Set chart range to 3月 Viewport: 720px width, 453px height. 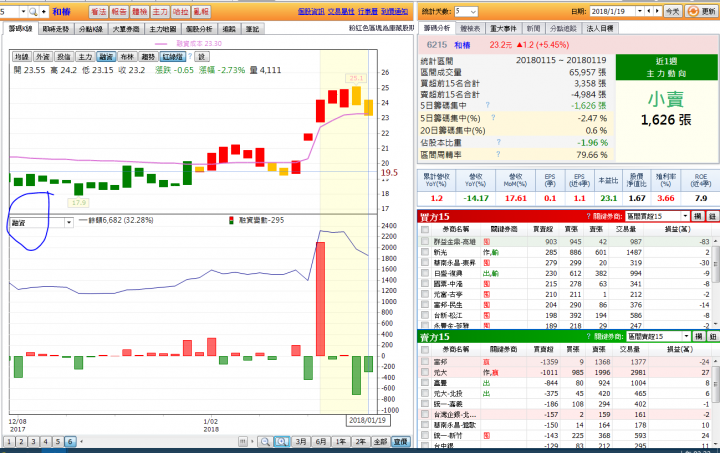pyautogui.click(x=301, y=442)
